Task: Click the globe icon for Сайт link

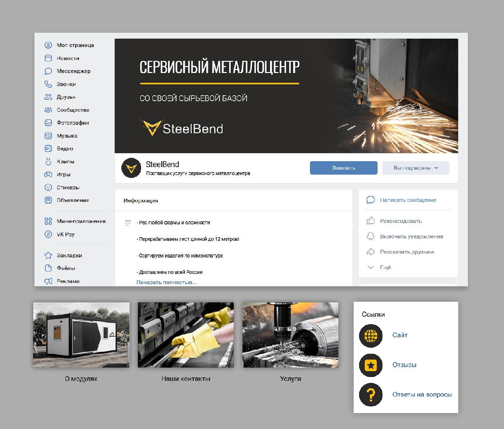Action: coord(371,335)
